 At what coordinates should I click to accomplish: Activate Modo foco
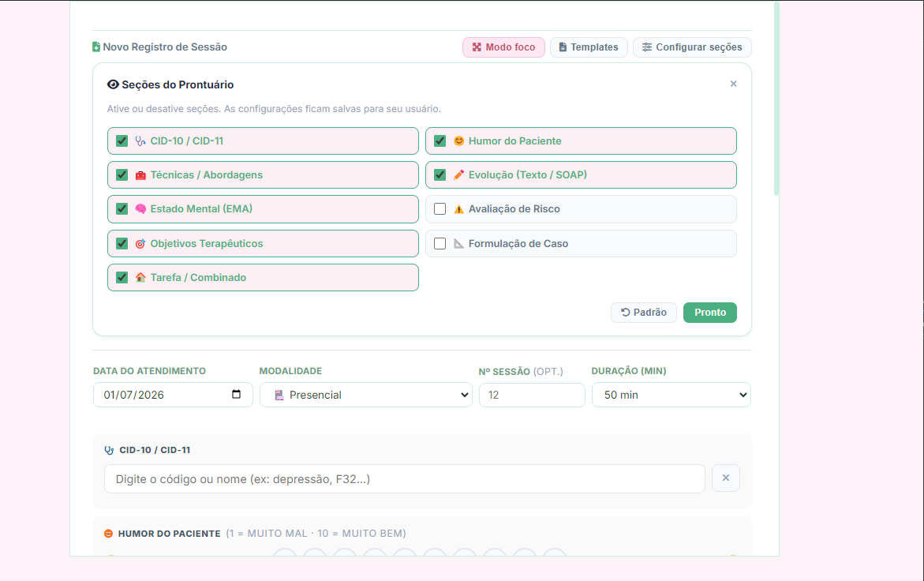pyautogui.click(x=504, y=47)
